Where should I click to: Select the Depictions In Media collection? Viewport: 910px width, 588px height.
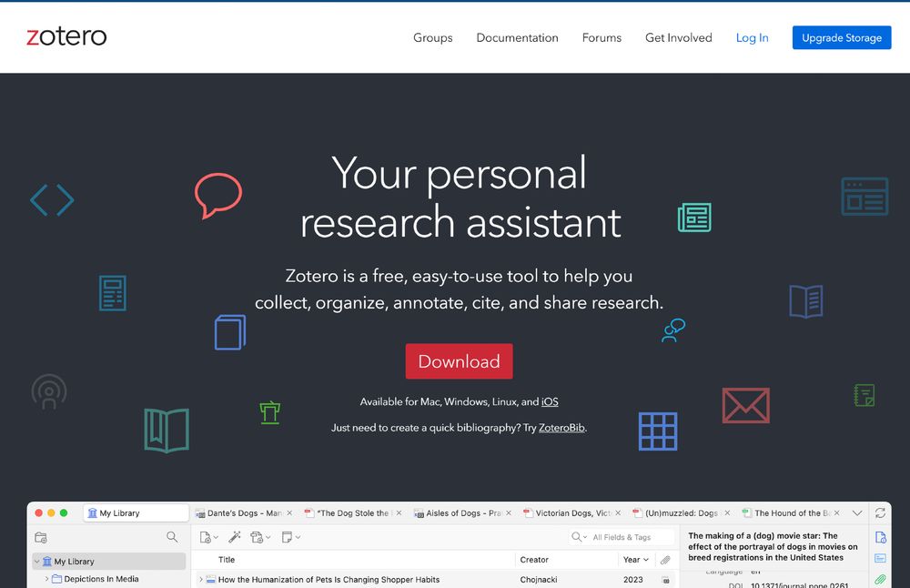(x=102, y=579)
